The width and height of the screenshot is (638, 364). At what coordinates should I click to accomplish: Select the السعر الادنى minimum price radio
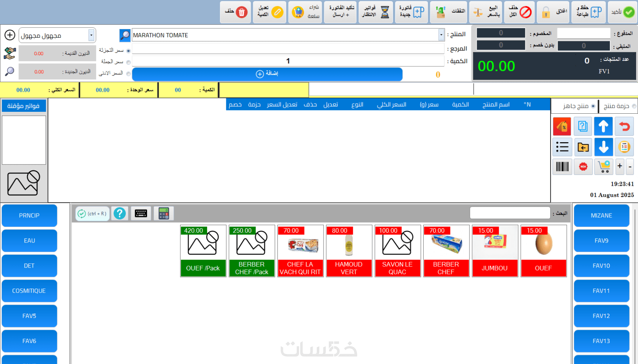tap(128, 74)
